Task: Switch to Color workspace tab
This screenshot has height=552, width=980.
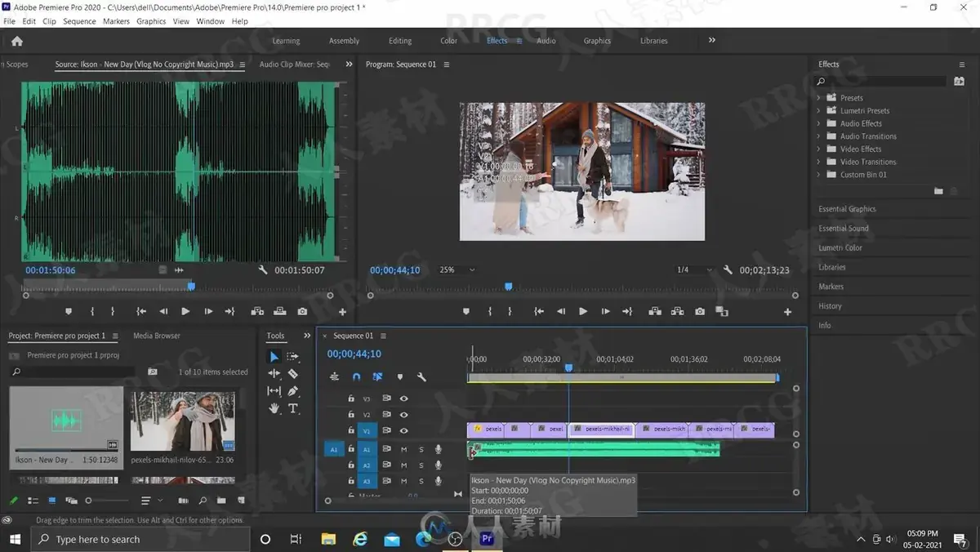Action: [449, 41]
